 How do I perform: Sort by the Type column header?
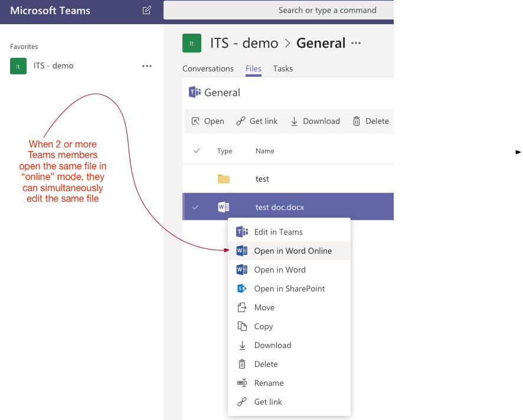pyautogui.click(x=224, y=151)
